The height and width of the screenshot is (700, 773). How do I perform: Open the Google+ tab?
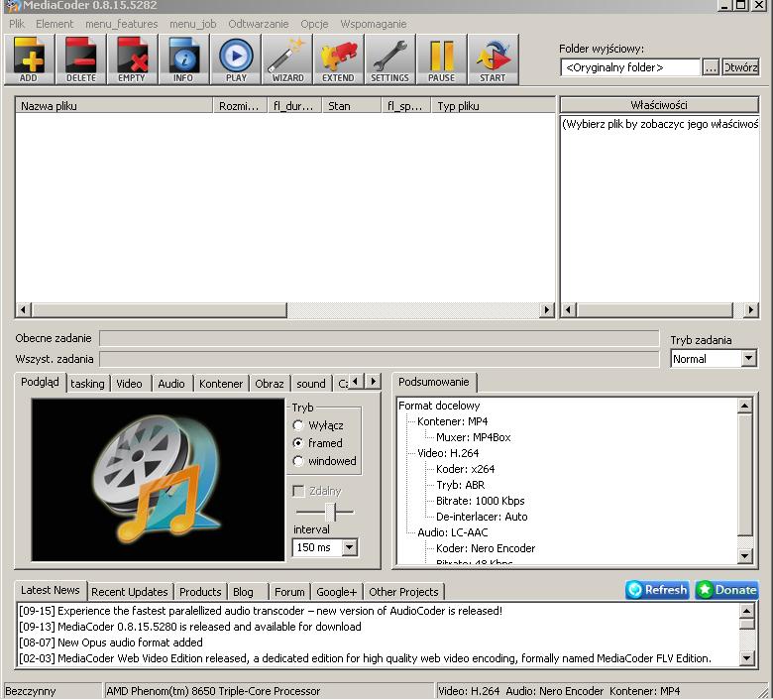click(337, 591)
